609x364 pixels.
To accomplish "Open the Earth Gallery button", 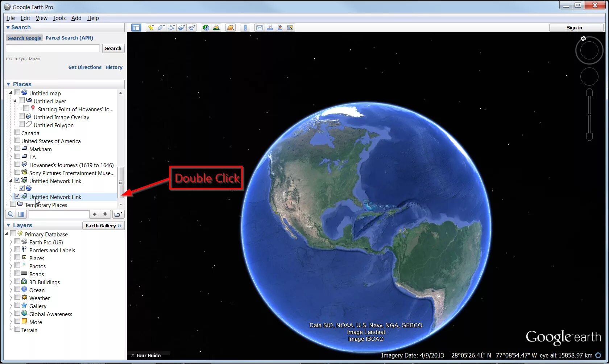I will coord(103,226).
